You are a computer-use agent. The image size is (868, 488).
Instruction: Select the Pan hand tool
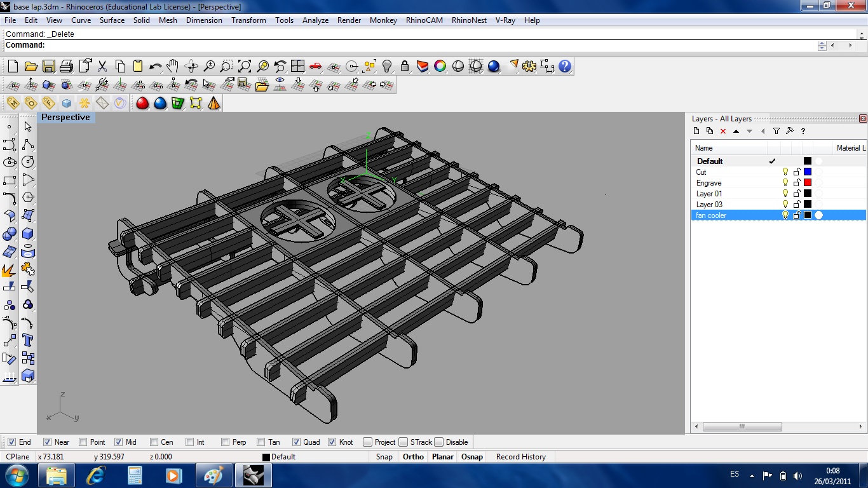coord(173,66)
